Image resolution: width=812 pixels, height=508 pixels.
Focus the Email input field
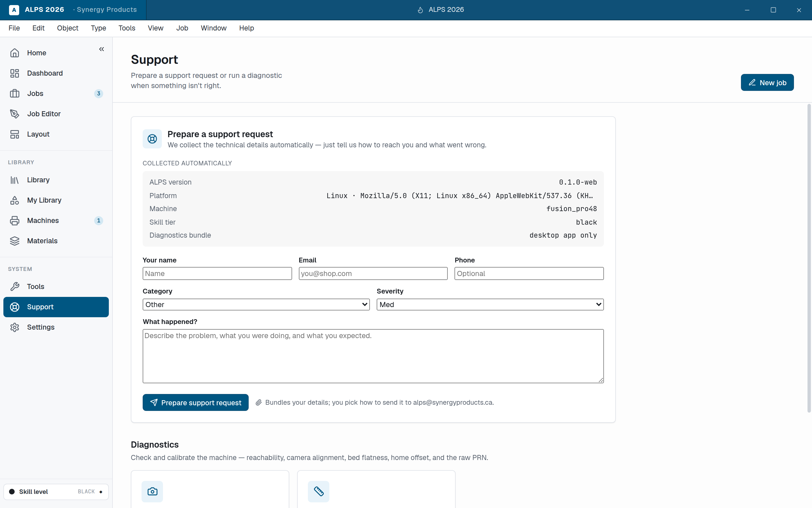pos(373,273)
